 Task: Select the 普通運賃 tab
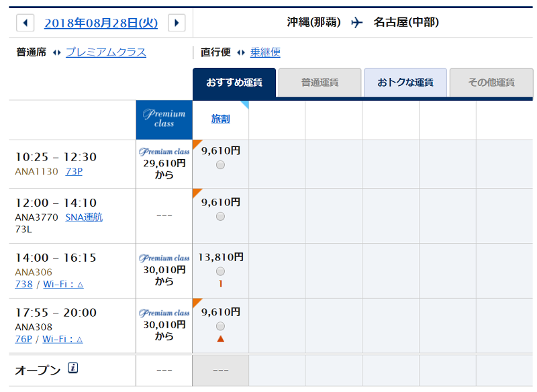tap(320, 82)
